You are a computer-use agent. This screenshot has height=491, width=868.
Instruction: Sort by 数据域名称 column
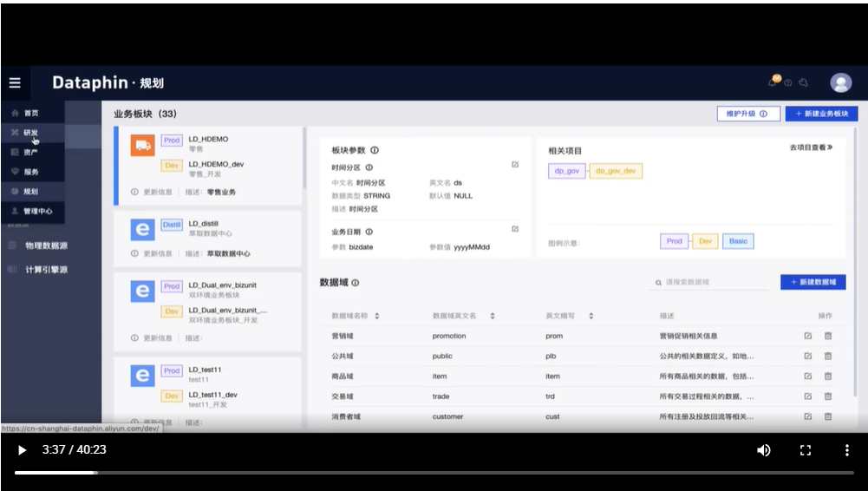pyautogui.click(x=377, y=316)
